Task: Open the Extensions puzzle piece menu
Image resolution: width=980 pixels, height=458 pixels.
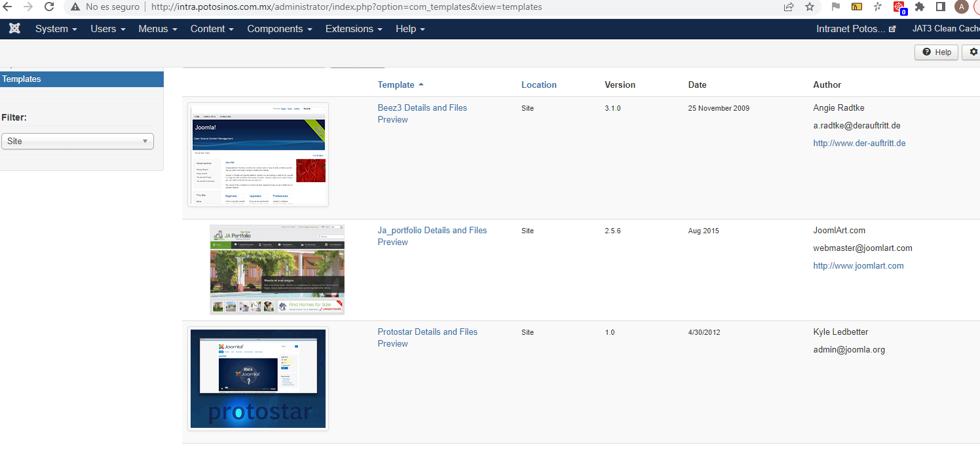Action: point(920,7)
